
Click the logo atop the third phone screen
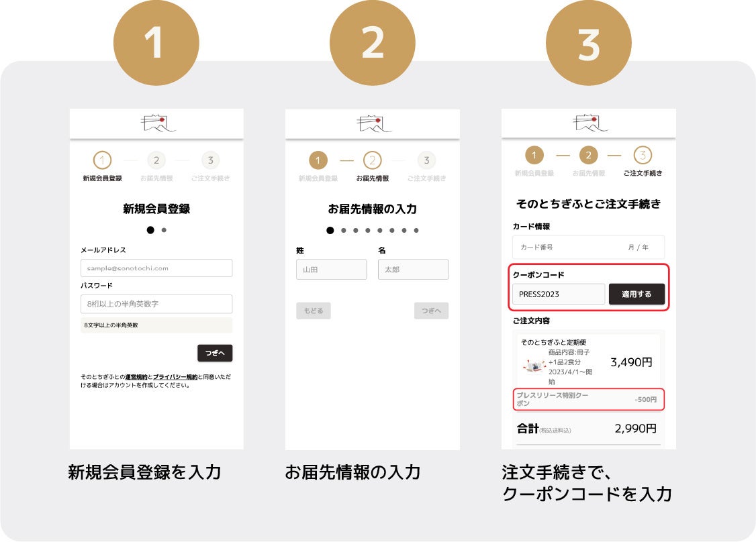[x=590, y=123]
